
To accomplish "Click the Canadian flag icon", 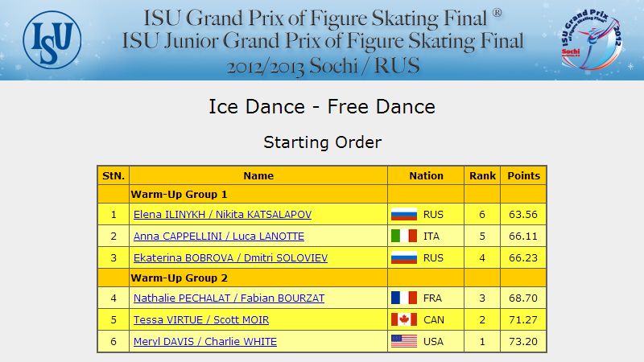I will [404, 319].
